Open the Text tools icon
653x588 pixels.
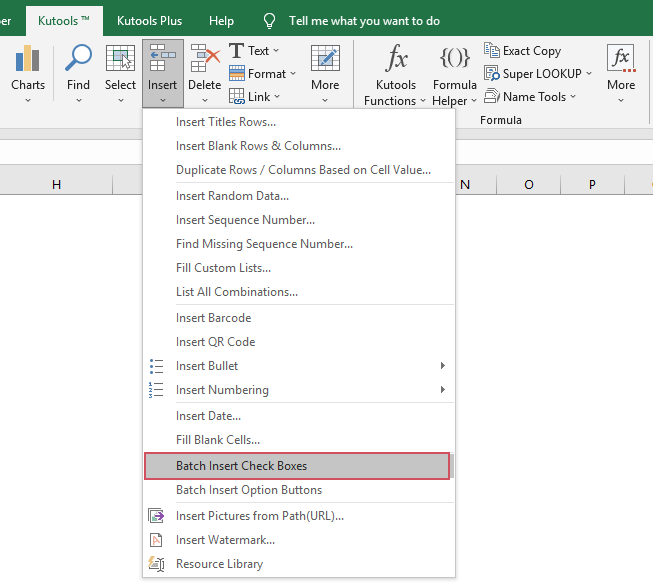[x=237, y=51]
